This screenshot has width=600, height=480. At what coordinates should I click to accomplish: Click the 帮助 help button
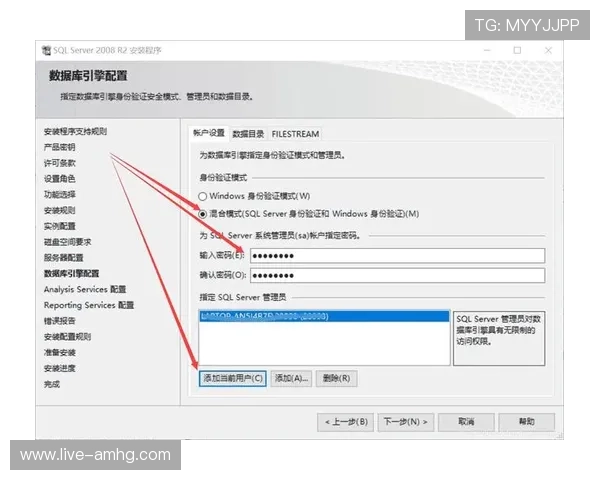tap(527, 422)
